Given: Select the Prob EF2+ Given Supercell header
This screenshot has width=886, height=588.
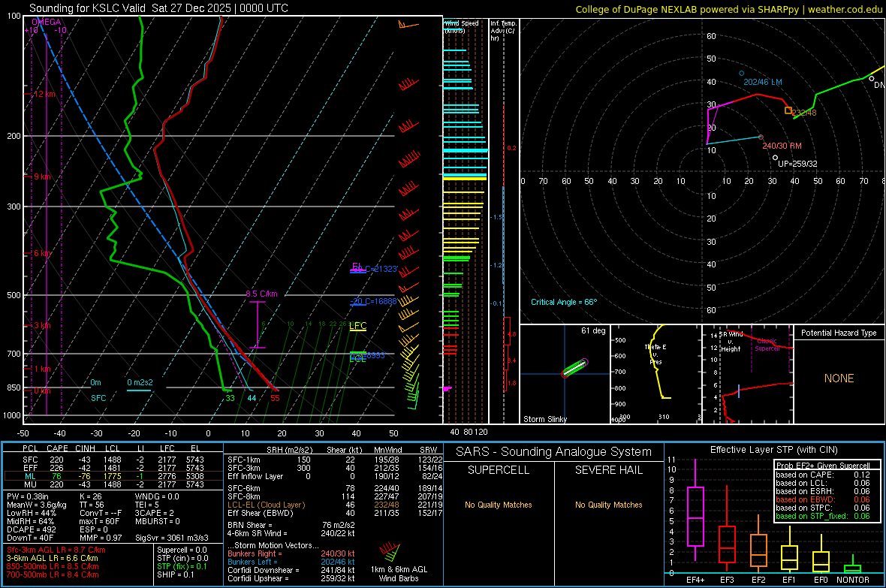Looking at the screenshot, I should (x=823, y=466).
